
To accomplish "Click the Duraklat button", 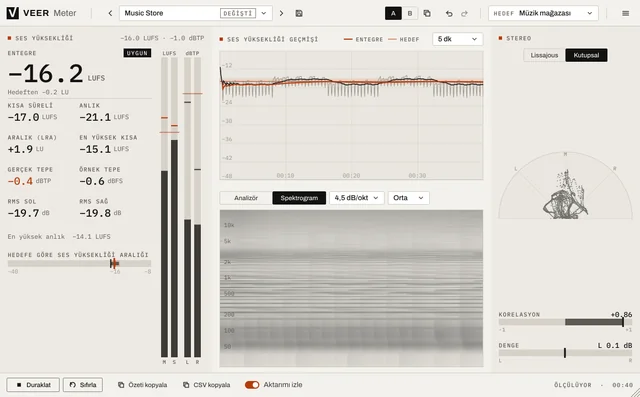I will [33, 385].
